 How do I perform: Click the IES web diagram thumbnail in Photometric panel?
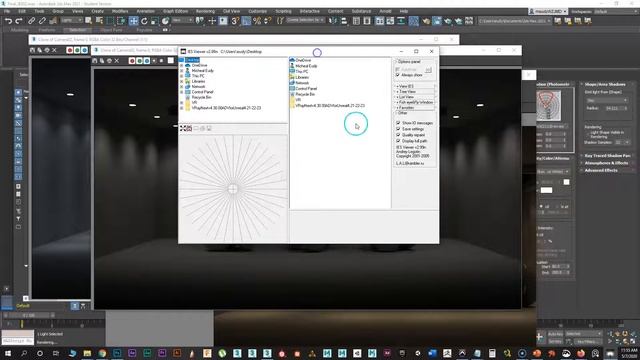[549, 106]
